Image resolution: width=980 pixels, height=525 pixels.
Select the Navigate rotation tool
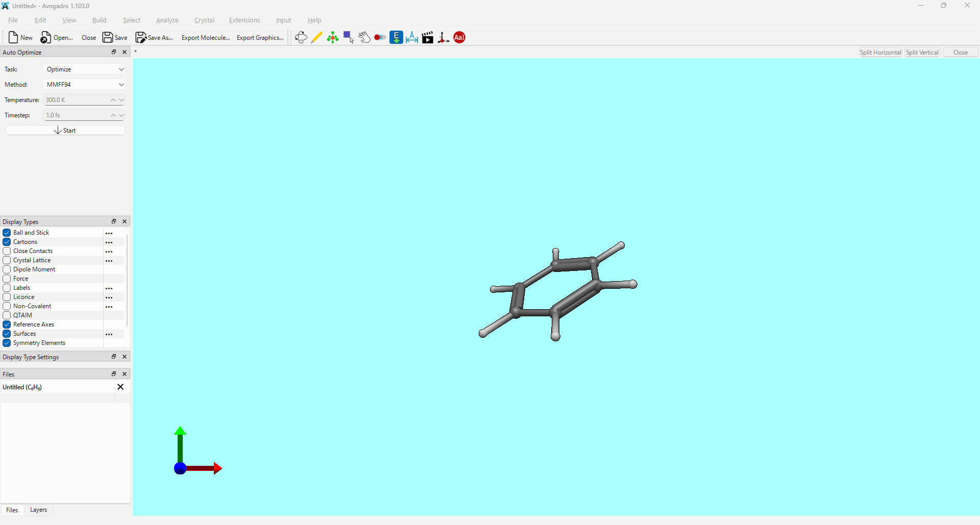pos(301,37)
